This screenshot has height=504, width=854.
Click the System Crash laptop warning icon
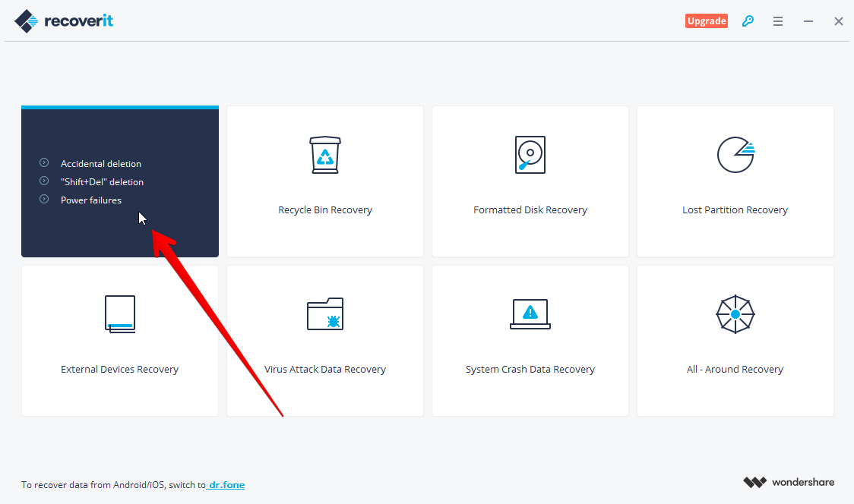click(530, 314)
